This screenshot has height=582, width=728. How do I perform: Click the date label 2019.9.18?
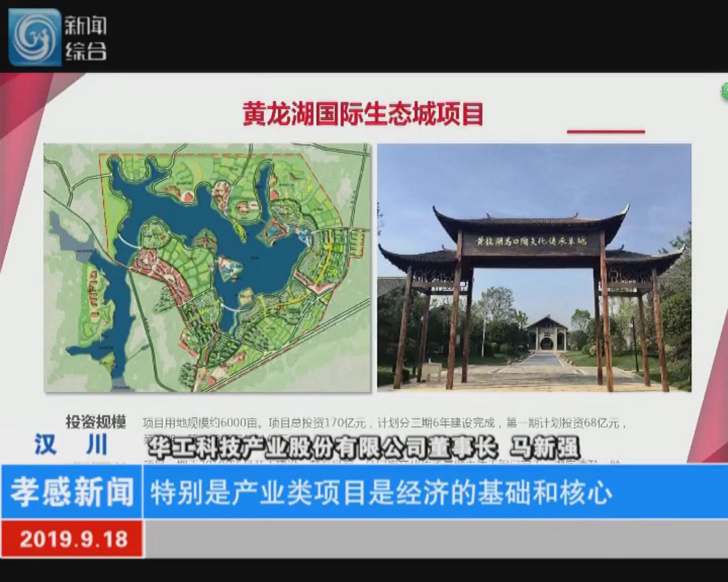click(x=73, y=539)
